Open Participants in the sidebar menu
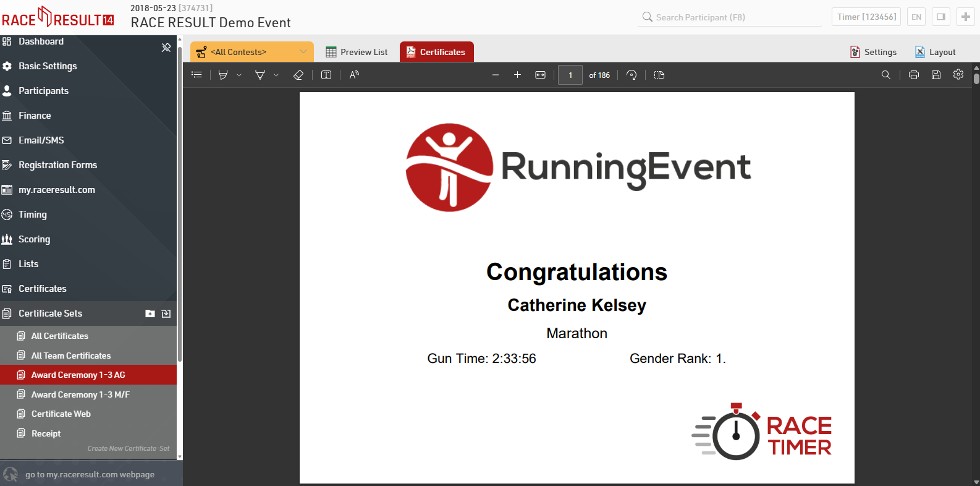980x486 pixels. [43, 91]
